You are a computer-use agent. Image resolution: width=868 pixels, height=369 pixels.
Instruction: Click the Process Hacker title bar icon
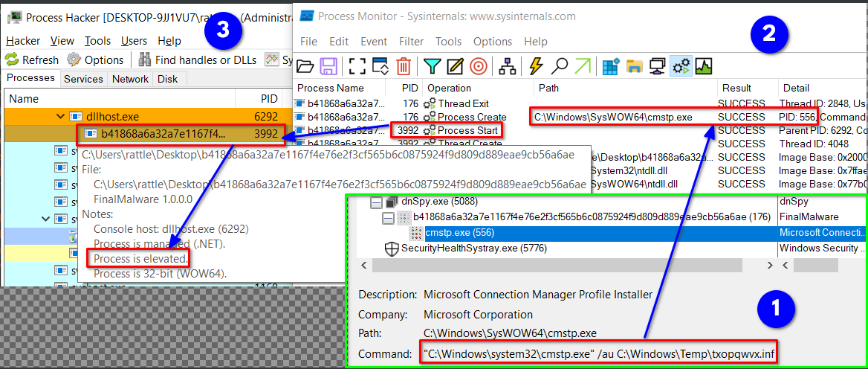point(14,17)
